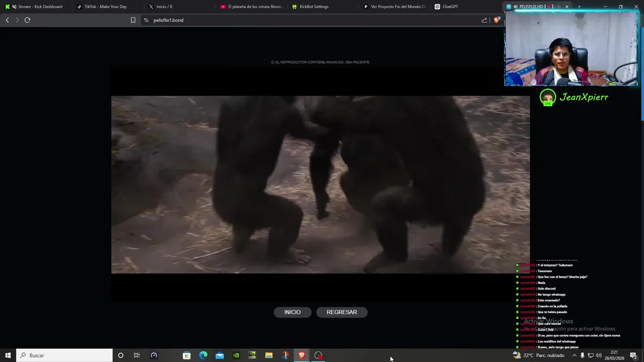Screen dimensions: 644x362
Task: Open volume control in system tray
Action: (599, 355)
